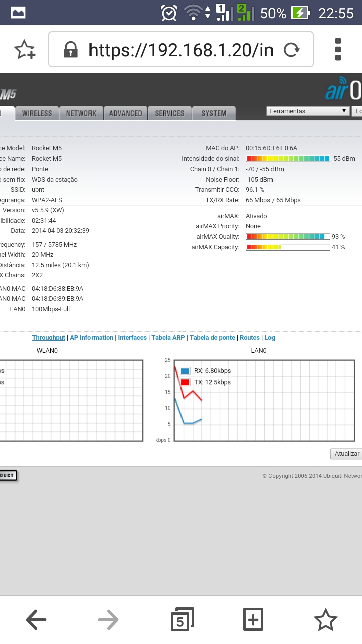
Task: Tap the padlock security icon
Action: point(71,49)
